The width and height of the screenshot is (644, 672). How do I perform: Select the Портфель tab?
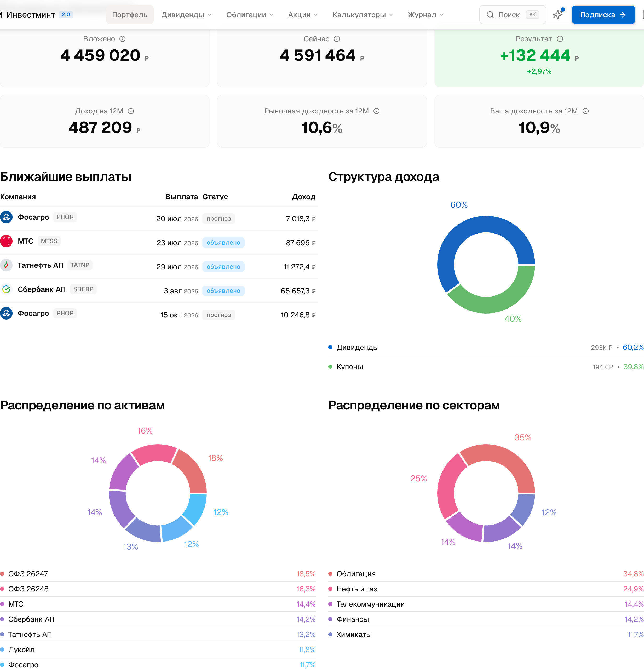point(130,15)
